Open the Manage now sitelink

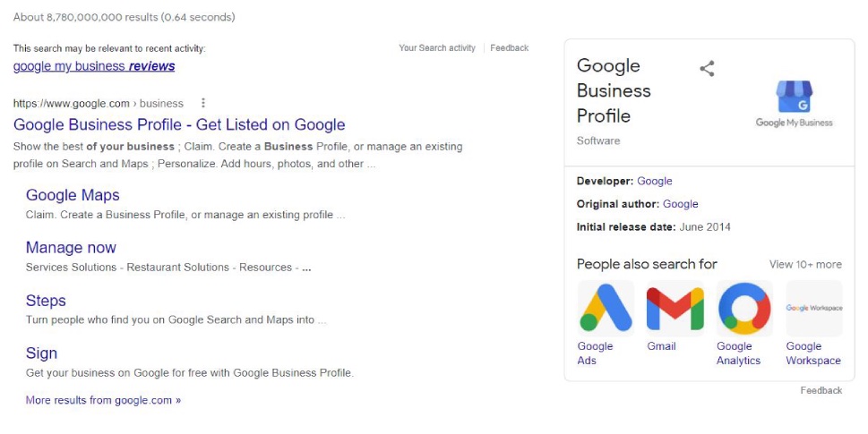coord(71,248)
